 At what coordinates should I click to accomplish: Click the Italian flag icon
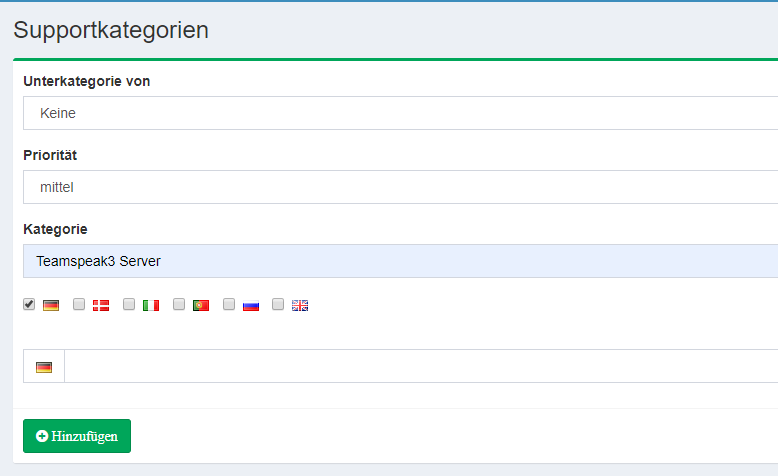click(x=151, y=306)
